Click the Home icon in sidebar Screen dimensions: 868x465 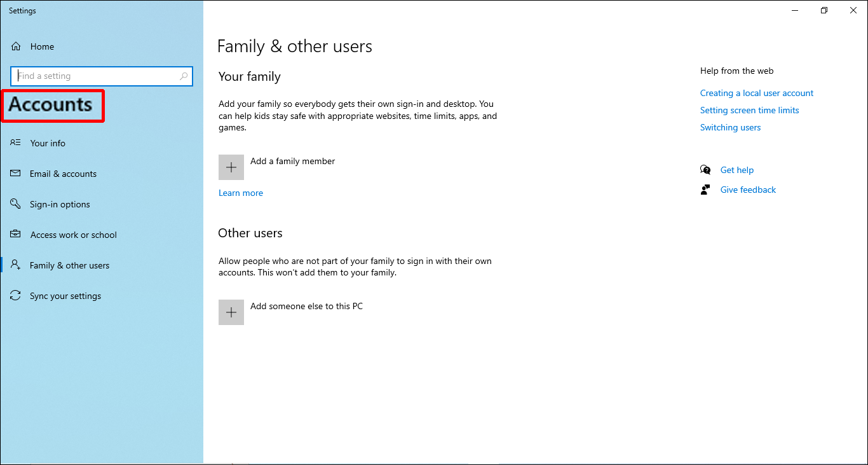17,46
